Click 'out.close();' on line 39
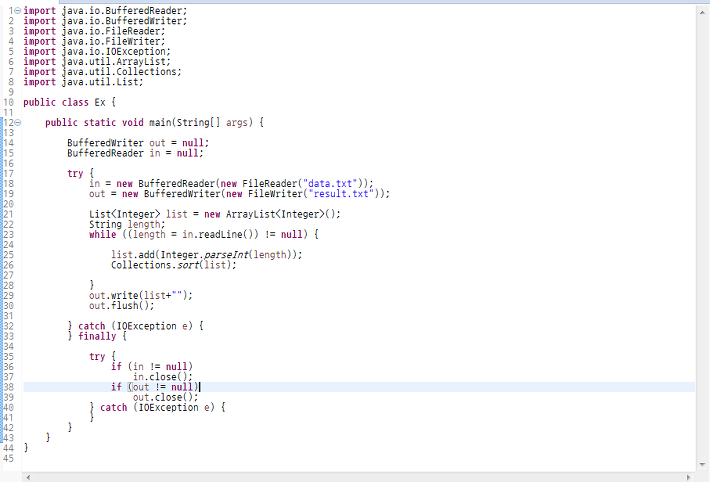The image size is (710, 482). click(x=166, y=397)
